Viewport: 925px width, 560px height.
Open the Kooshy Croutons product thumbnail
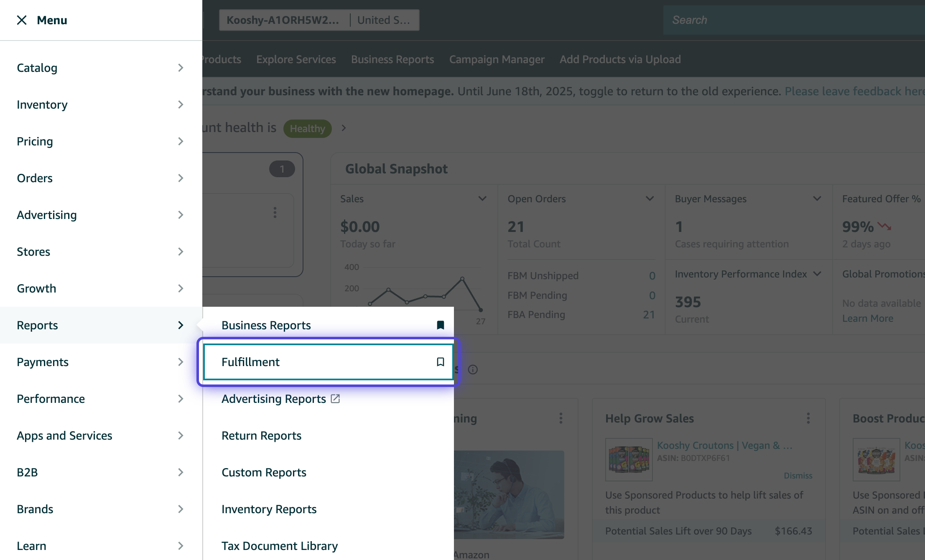(x=629, y=459)
